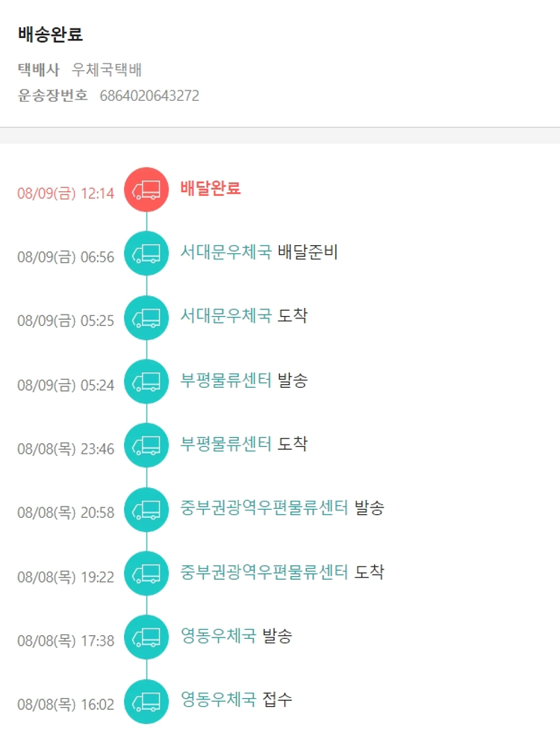
Task: Open the 서대문우체국 link in 배달준비 row
Action: click(225, 253)
